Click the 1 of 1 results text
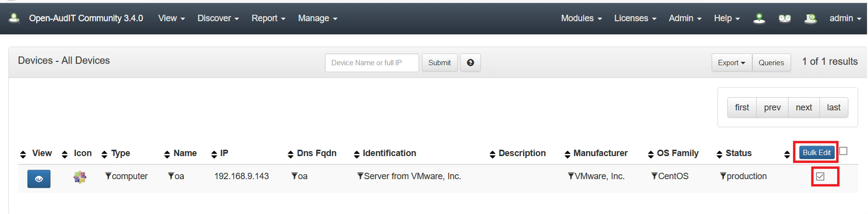 coord(830,61)
